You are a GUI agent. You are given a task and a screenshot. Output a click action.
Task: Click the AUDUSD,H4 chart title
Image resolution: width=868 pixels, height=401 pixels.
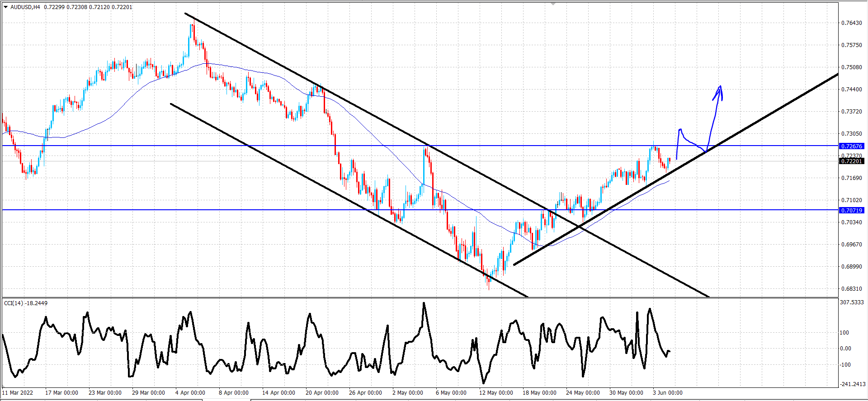tap(25, 7)
